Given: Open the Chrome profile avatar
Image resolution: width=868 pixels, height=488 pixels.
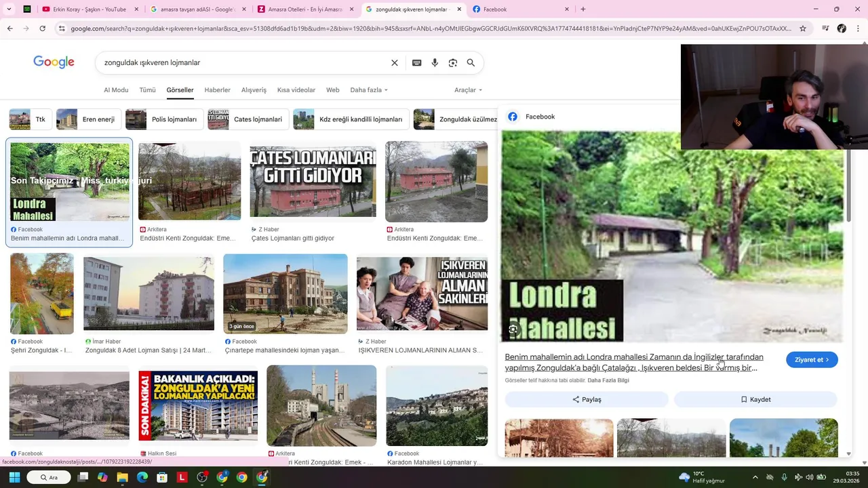Looking at the screenshot, I should [842, 28].
